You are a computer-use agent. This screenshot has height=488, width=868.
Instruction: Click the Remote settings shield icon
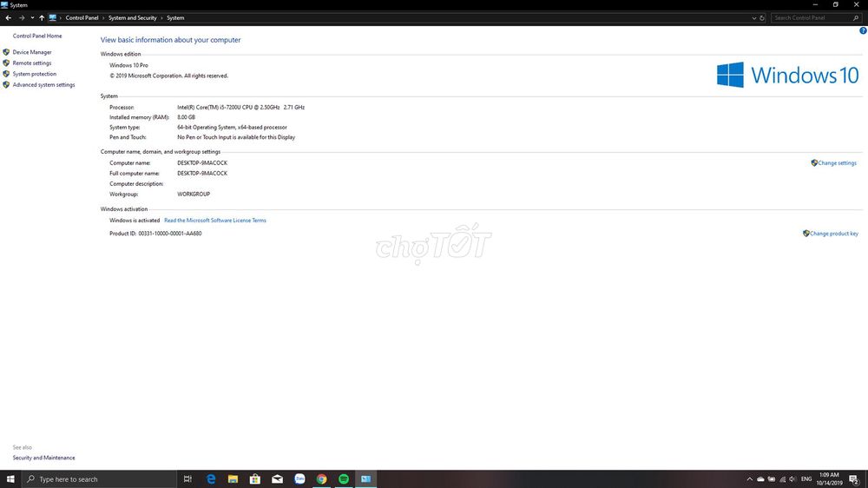click(6, 63)
